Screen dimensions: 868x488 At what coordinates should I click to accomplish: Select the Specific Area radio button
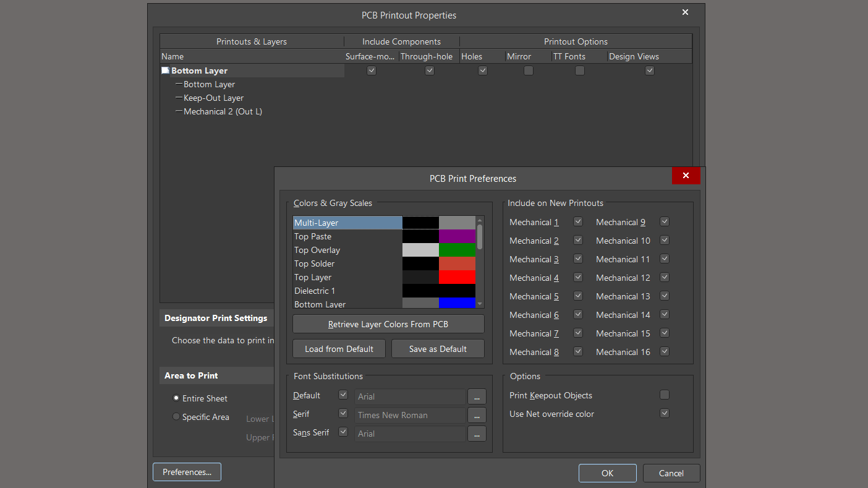[x=176, y=417]
